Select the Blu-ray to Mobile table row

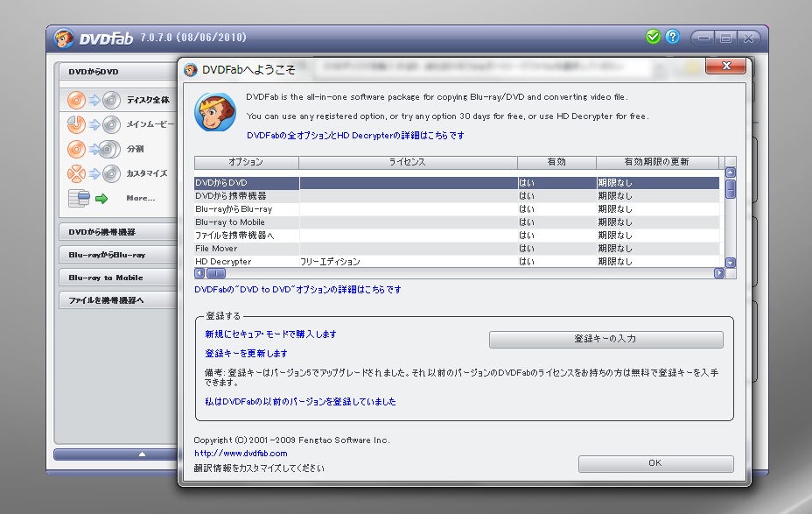[457, 222]
